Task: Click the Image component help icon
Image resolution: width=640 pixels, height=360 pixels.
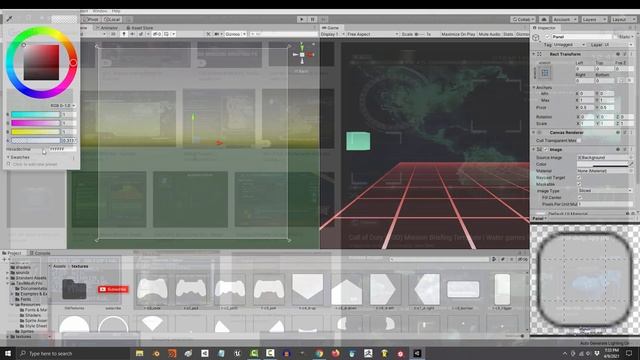Action: 618,149
